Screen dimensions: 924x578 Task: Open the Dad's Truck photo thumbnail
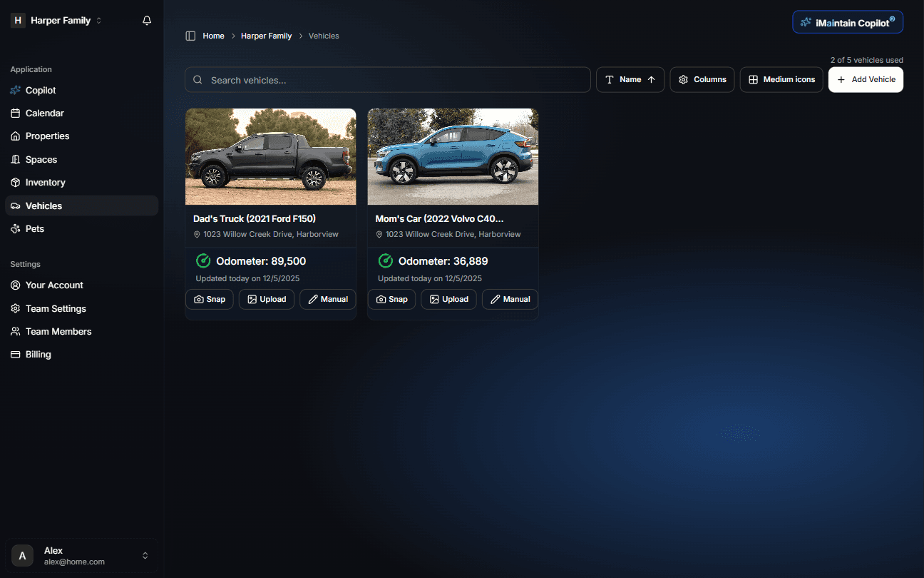point(270,157)
